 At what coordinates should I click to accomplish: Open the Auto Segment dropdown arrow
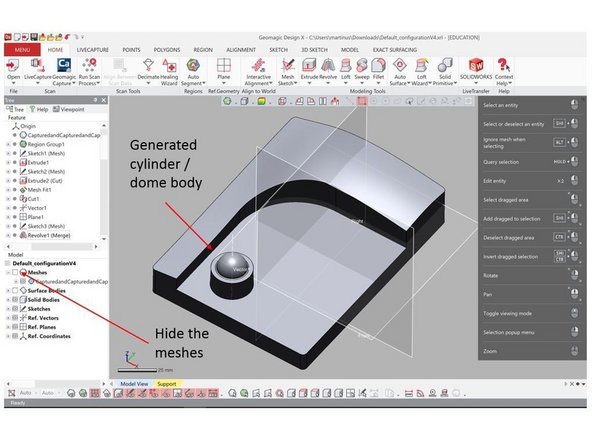[204, 83]
